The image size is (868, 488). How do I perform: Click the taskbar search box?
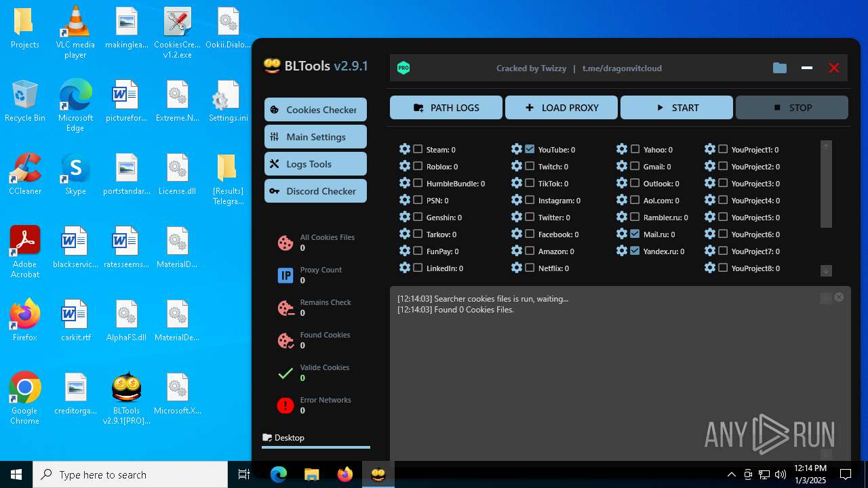[x=130, y=474]
